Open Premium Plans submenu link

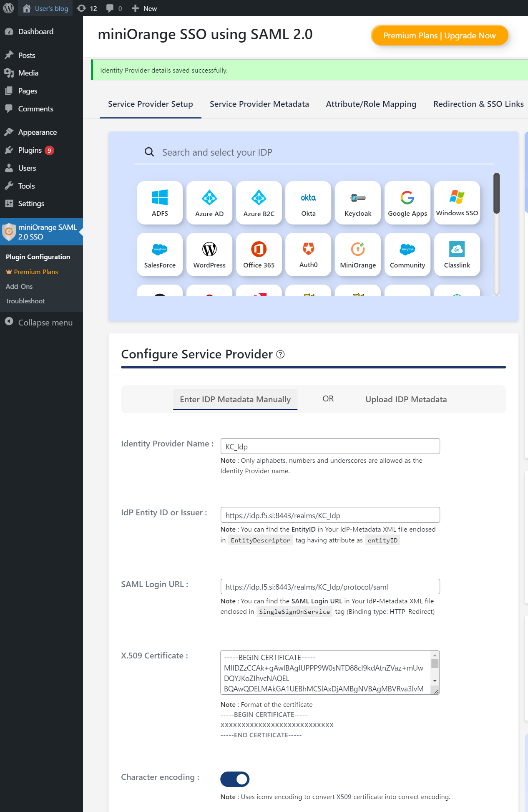coord(32,272)
